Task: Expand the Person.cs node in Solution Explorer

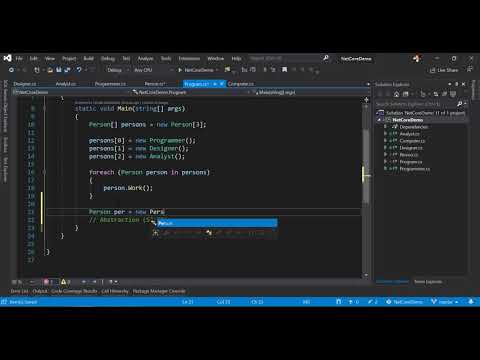Action: click(386, 155)
